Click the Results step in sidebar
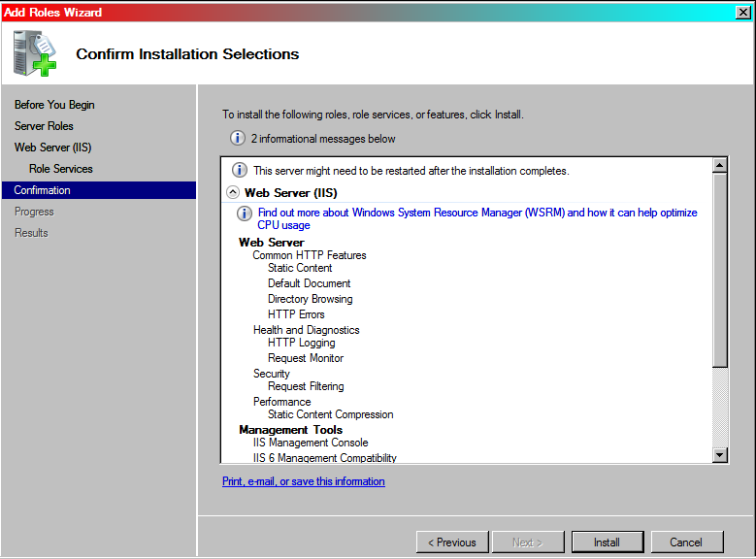The image size is (756, 559). [31, 233]
